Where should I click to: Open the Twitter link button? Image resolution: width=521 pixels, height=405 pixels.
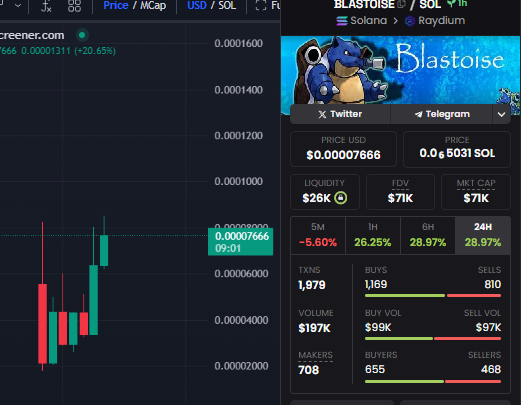point(340,114)
